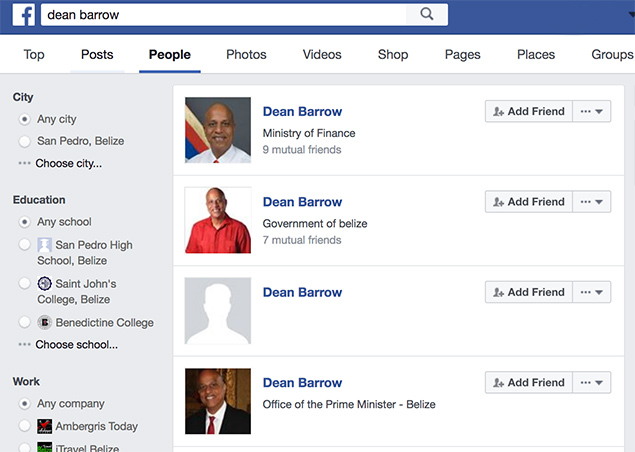Open Dean Barrow Ministry of Finance profile name
Image resolution: width=635 pixels, height=452 pixels.
coord(303,111)
